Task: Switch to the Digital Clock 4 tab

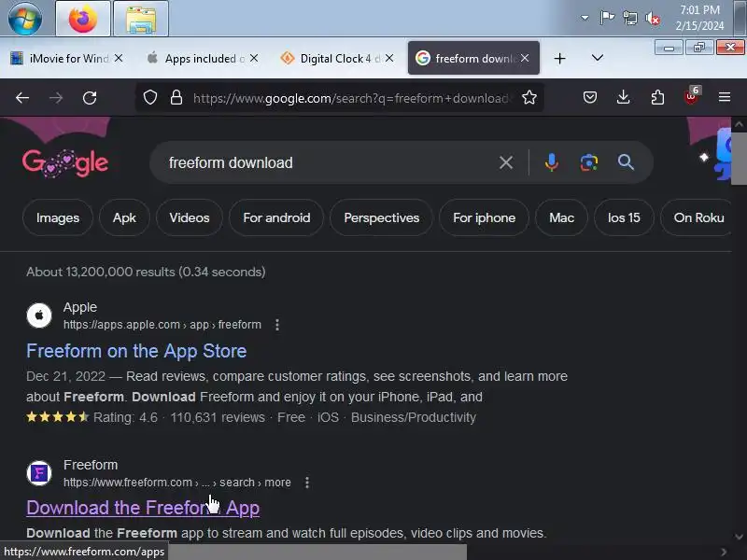Action: (335, 58)
